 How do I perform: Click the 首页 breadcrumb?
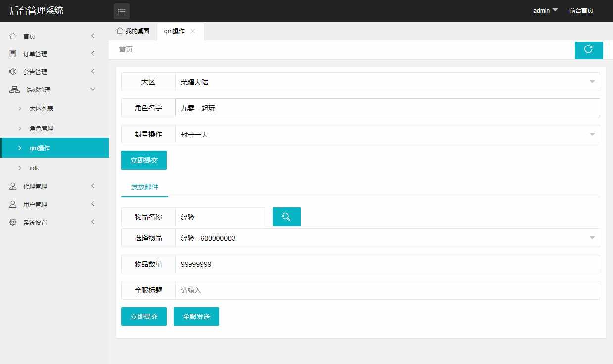[126, 49]
